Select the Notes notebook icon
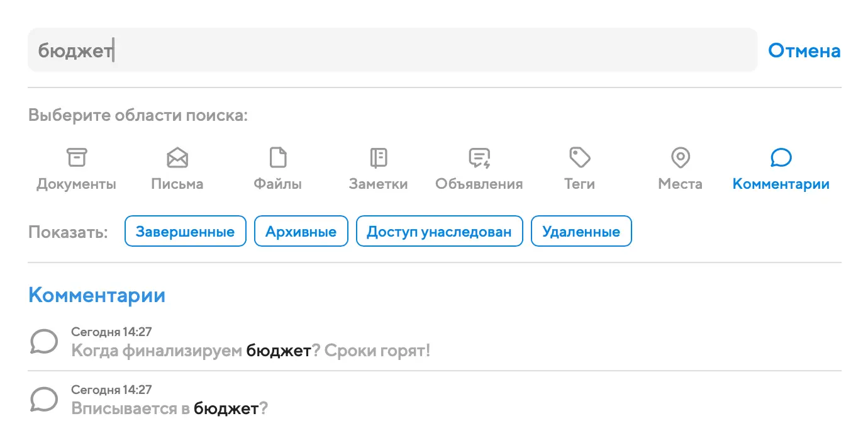 tap(379, 157)
